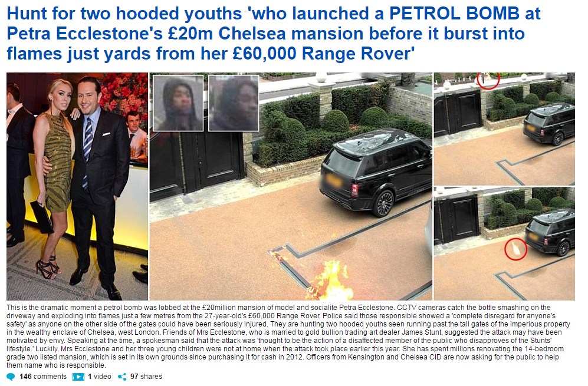Click the red circle around the thrown bottle
The width and height of the screenshot is (588, 386).
(515, 249)
